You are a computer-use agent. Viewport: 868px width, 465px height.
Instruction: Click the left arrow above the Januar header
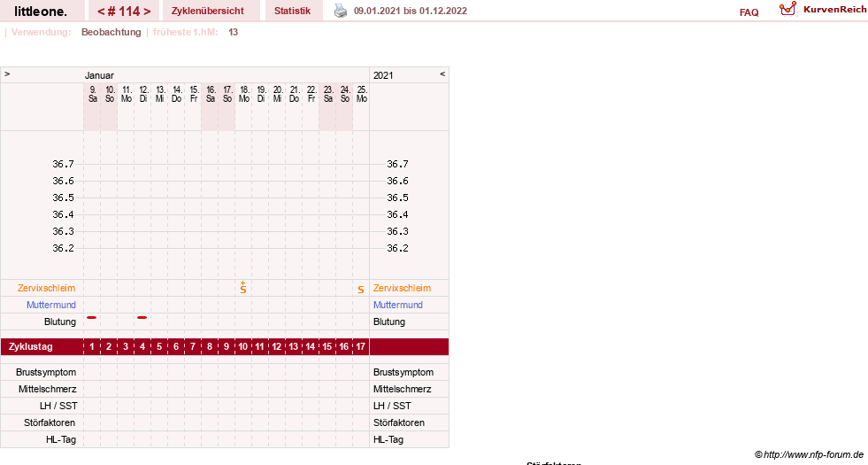[7, 74]
